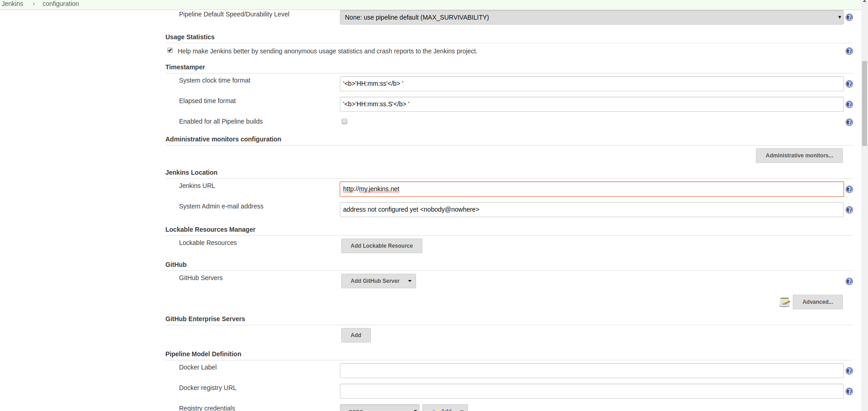Open help for System clock time format
Image resolution: width=868 pixels, height=411 pixels.
[x=849, y=83]
